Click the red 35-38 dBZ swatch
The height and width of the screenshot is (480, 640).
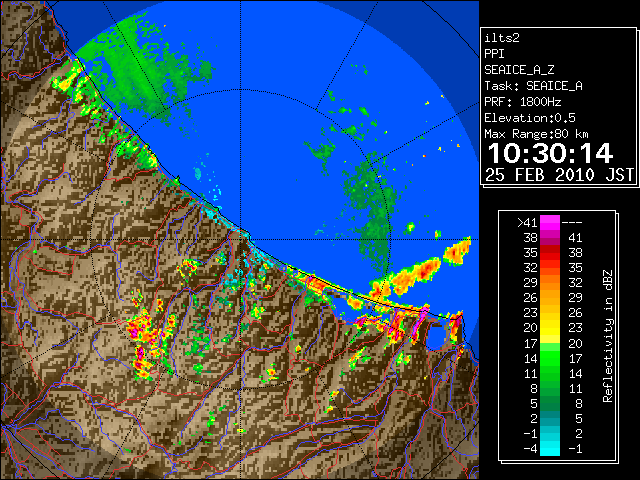click(x=550, y=252)
